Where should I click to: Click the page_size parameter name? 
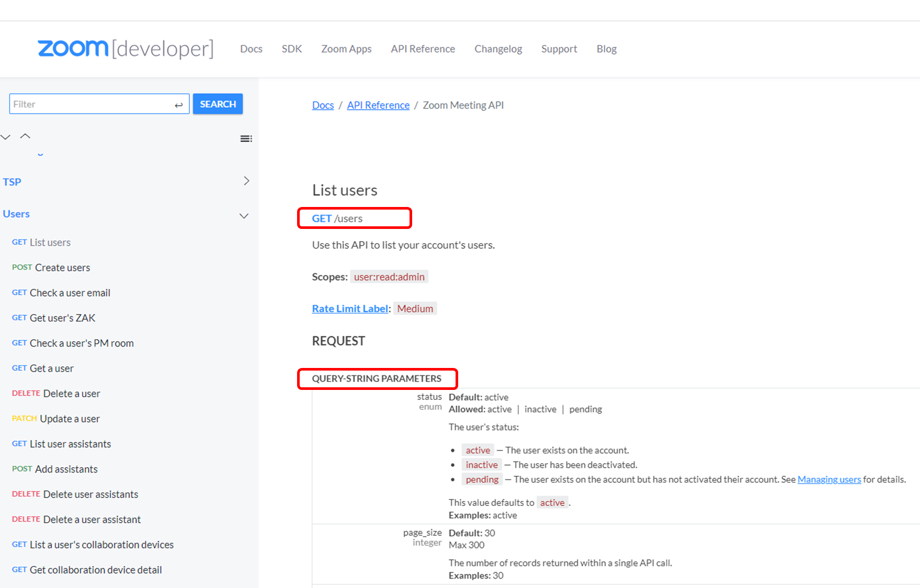pos(423,533)
